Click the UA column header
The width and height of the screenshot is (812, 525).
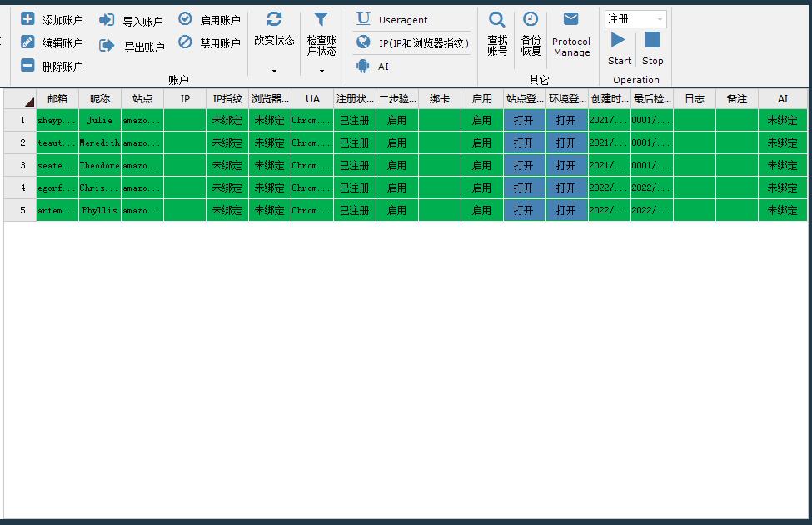(312, 99)
